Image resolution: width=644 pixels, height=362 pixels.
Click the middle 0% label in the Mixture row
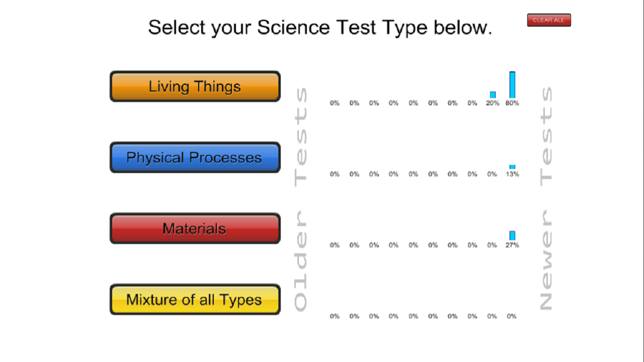point(414,316)
